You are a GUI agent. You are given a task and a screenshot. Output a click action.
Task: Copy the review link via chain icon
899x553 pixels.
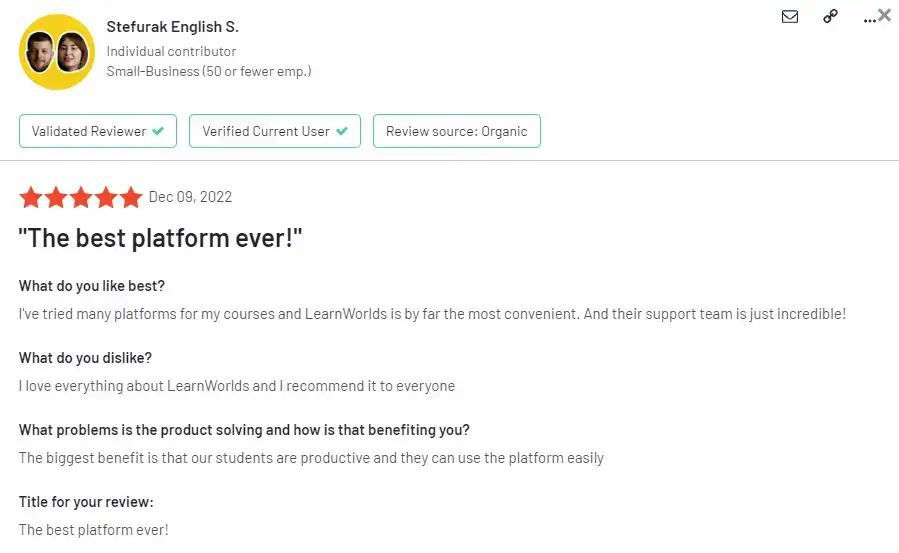830,16
